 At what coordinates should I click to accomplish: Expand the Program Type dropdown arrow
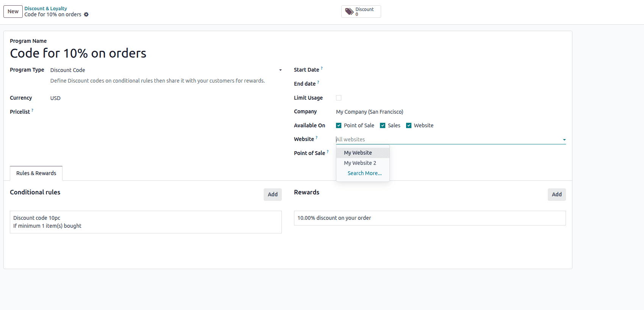click(280, 70)
